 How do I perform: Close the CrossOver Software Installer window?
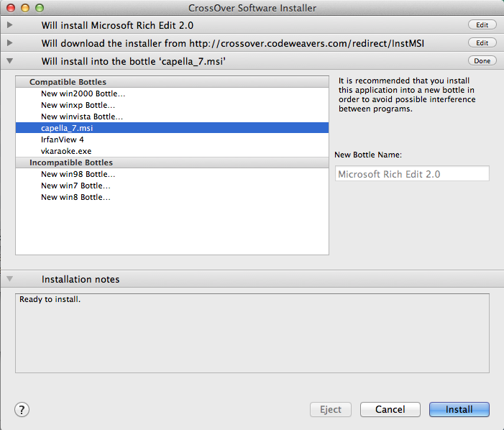[11, 8]
